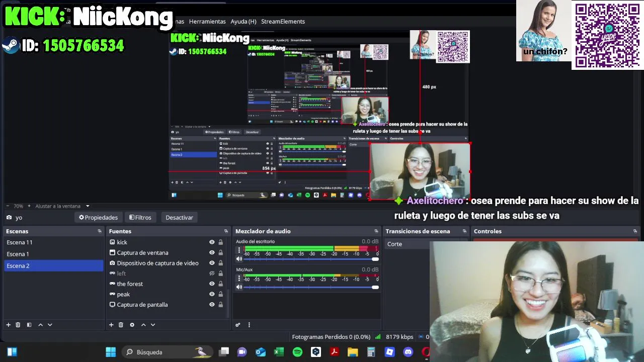
Task: Pop out the Fuentes dock
Action: point(226,231)
